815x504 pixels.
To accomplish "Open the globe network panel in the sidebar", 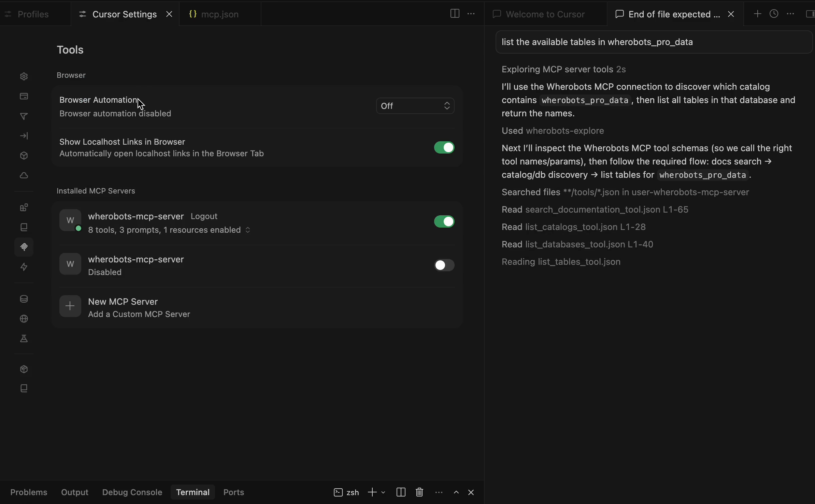I will coord(24,319).
